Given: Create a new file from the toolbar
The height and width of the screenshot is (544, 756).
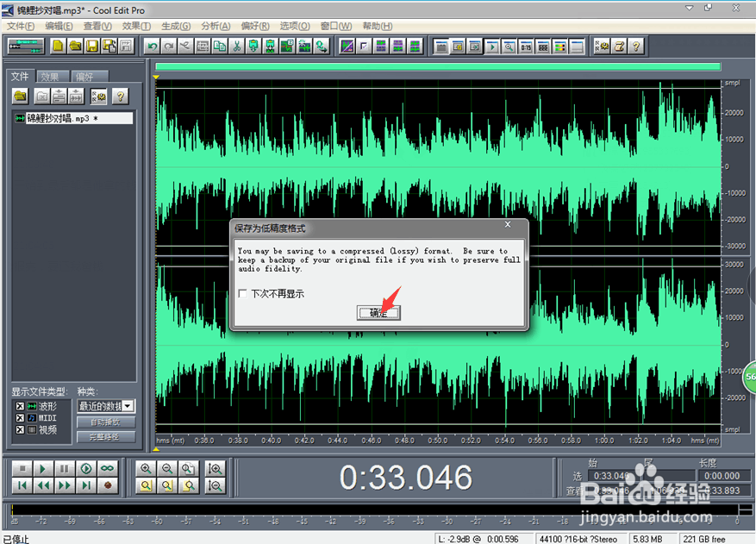Looking at the screenshot, I should [58, 47].
